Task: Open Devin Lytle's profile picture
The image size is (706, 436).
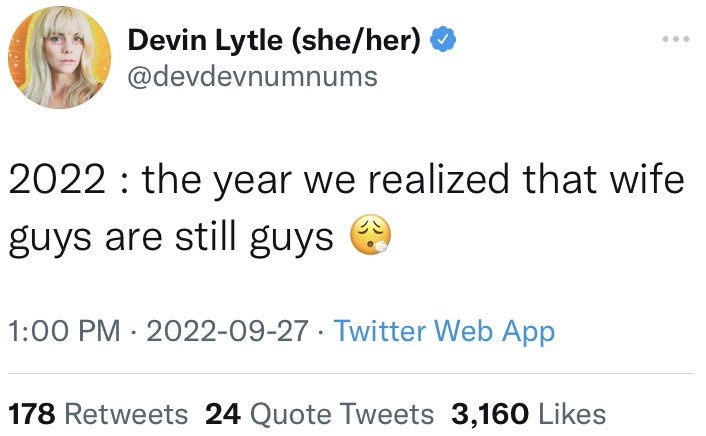Action: tap(59, 60)
